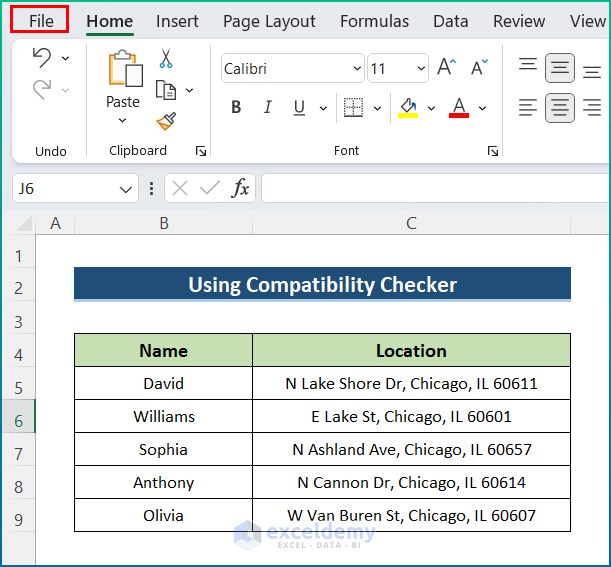Select the Name header cell
611x567 pixels.
pos(163,350)
